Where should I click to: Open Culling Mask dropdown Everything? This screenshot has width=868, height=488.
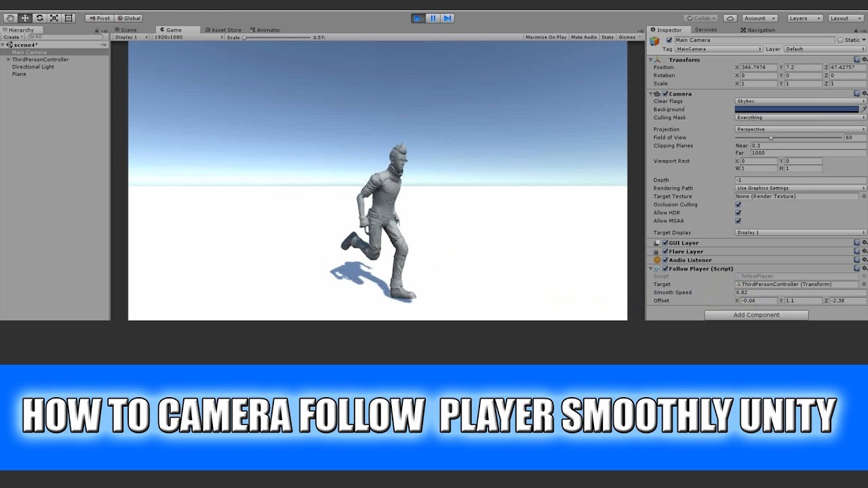[801, 117]
